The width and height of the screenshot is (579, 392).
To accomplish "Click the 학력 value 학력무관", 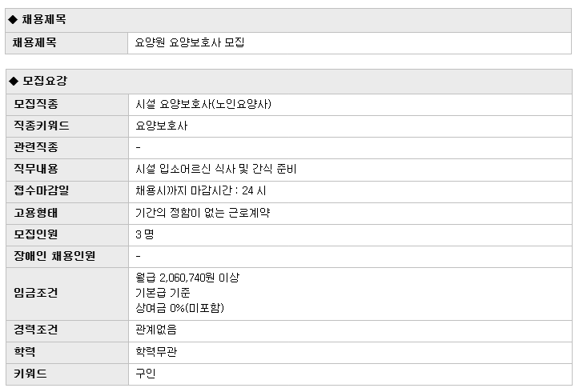I will tap(156, 351).
